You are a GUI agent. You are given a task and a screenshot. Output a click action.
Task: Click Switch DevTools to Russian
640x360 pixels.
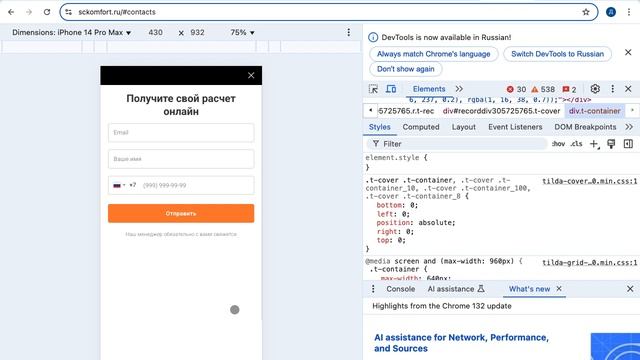[557, 54]
